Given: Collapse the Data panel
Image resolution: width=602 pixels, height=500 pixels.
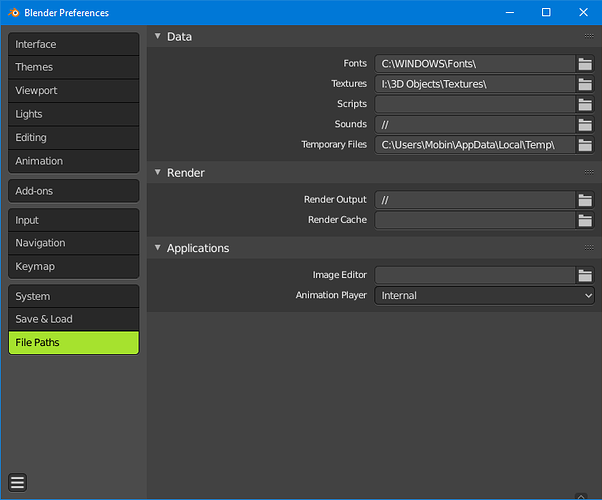Looking at the screenshot, I should (x=157, y=36).
